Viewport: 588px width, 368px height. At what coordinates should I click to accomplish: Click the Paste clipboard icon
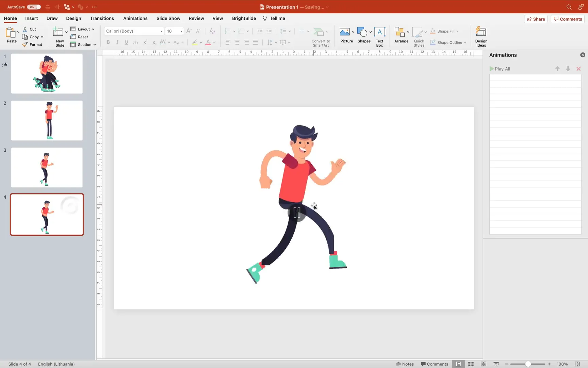point(11,33)
